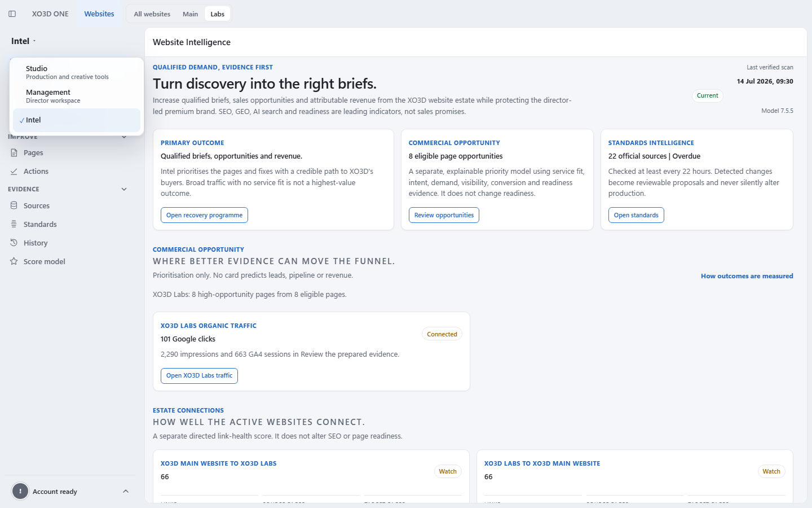812x508 pixels.
Task: Click the XO3D ONE brand link
Action: point(50,14)
